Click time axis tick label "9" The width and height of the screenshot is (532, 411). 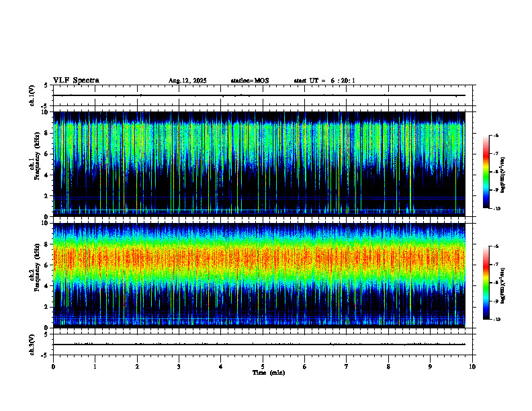[x=430, y=367]
